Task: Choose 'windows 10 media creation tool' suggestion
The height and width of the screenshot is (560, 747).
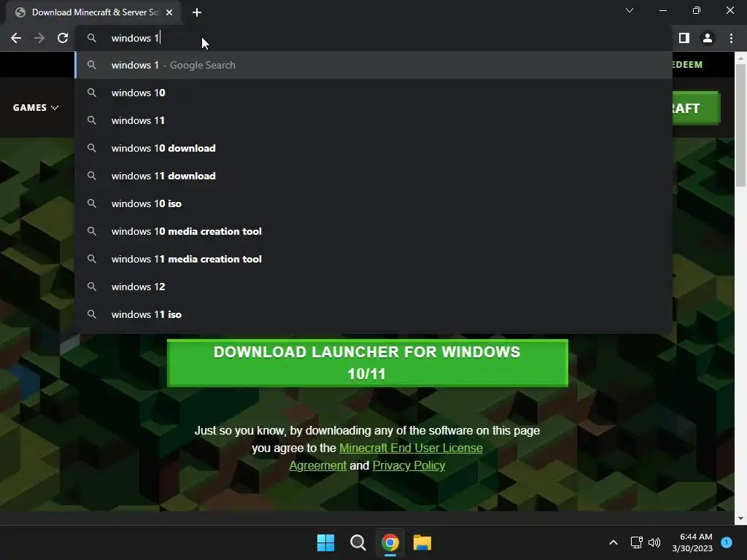Action: click(374, 231)
